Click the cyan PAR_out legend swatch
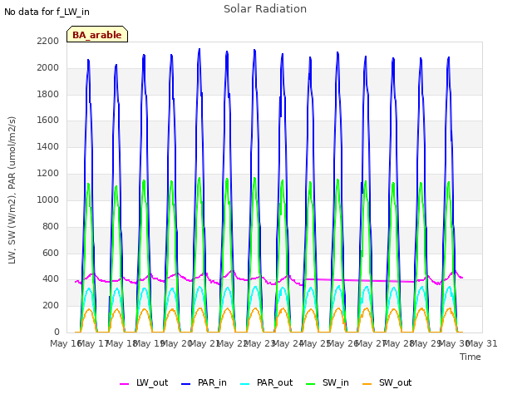 (244, 384)
